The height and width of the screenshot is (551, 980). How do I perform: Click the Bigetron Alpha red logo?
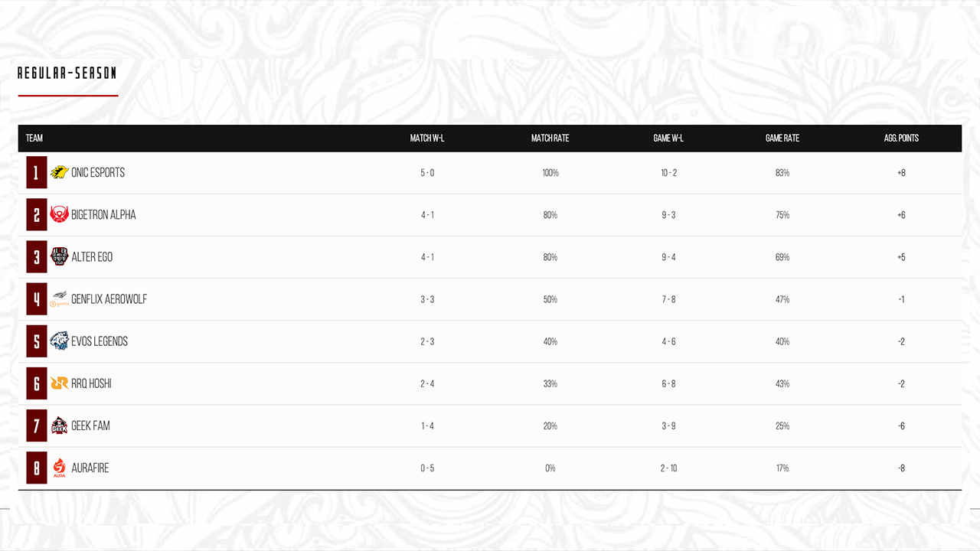(60, 215)
